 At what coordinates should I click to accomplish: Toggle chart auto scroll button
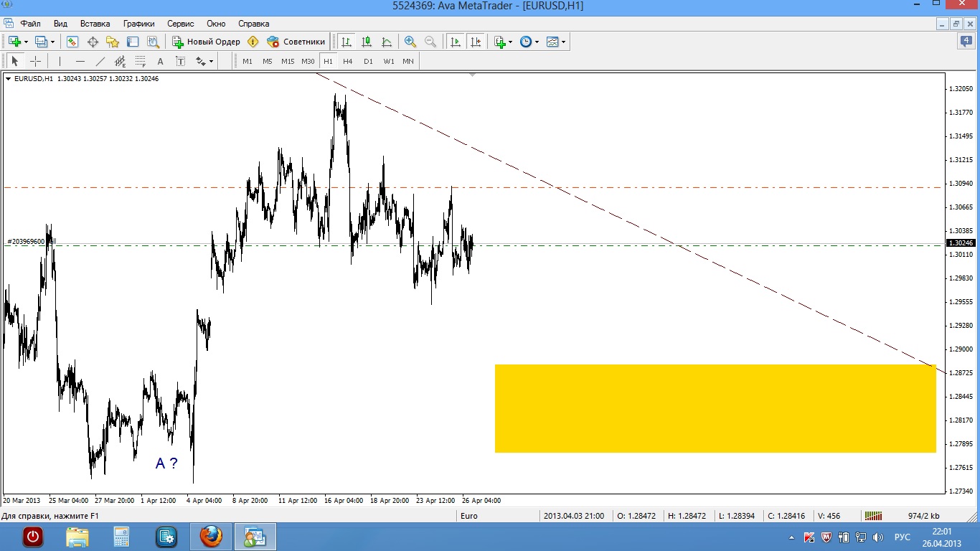click(456, 42)
